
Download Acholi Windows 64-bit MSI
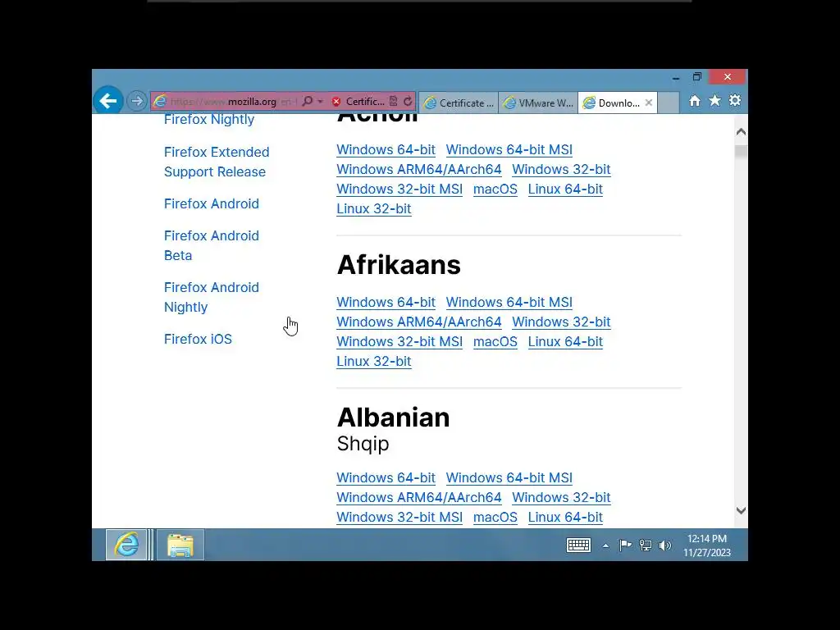[x=509, y=149]
